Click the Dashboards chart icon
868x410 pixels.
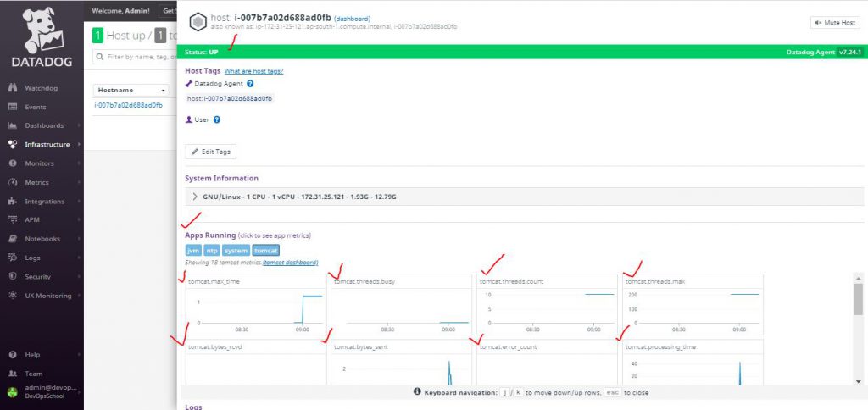pyautogui.click(x=13, y=125)
